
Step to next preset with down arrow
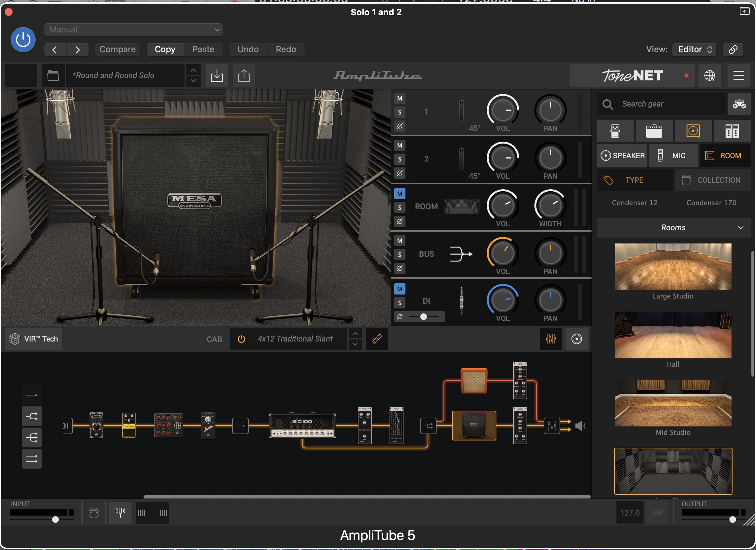[193, 81]
